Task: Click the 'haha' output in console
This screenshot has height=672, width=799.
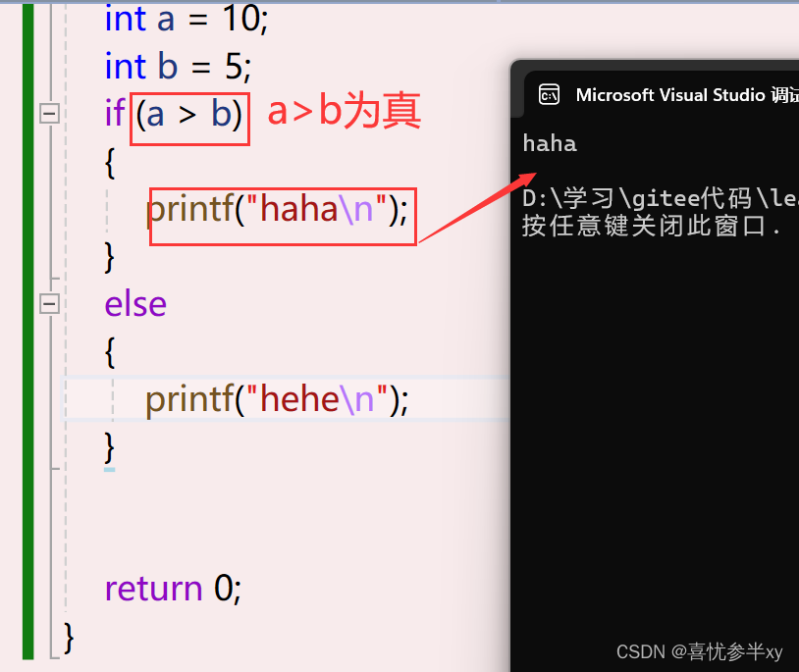Action: click(550, 144)
